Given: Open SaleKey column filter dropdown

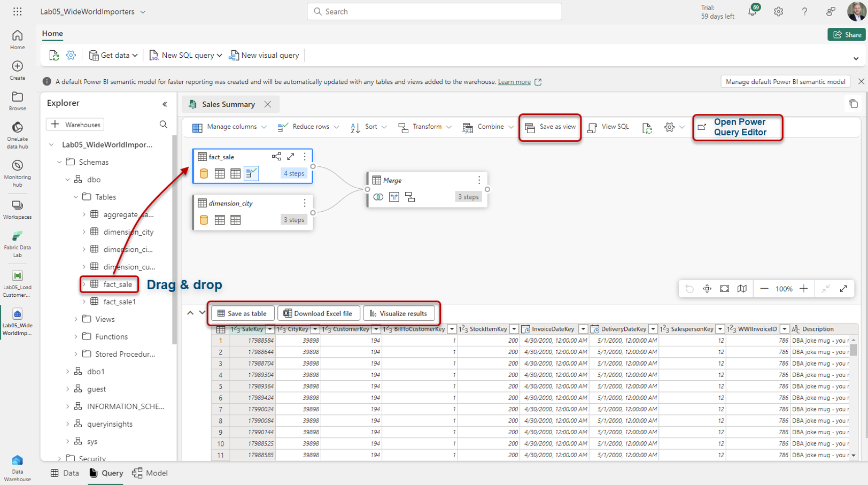Looking at the screenshot, I should pyautogui.click(x=270, y=329).
